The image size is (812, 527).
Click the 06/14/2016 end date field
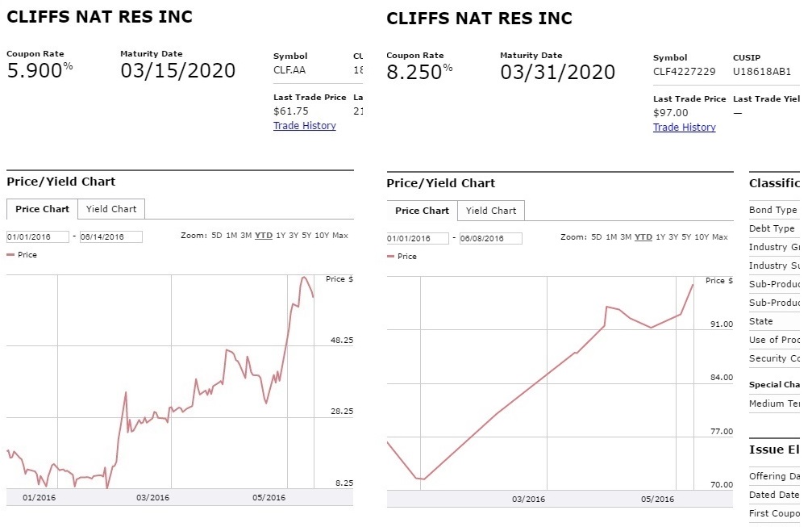click(110, 236)
